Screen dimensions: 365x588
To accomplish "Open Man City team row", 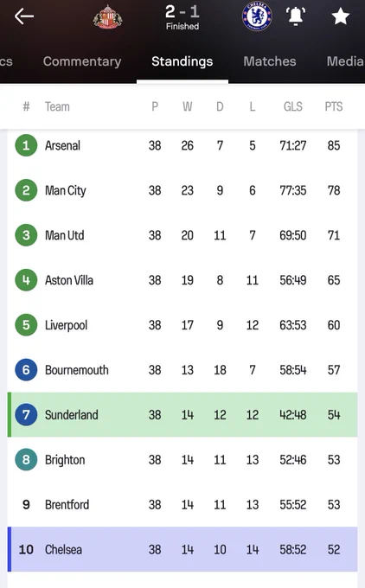I will 182,190.
